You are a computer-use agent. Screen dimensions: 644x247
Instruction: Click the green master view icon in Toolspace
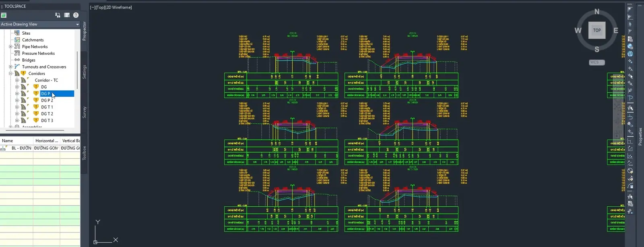4,15
